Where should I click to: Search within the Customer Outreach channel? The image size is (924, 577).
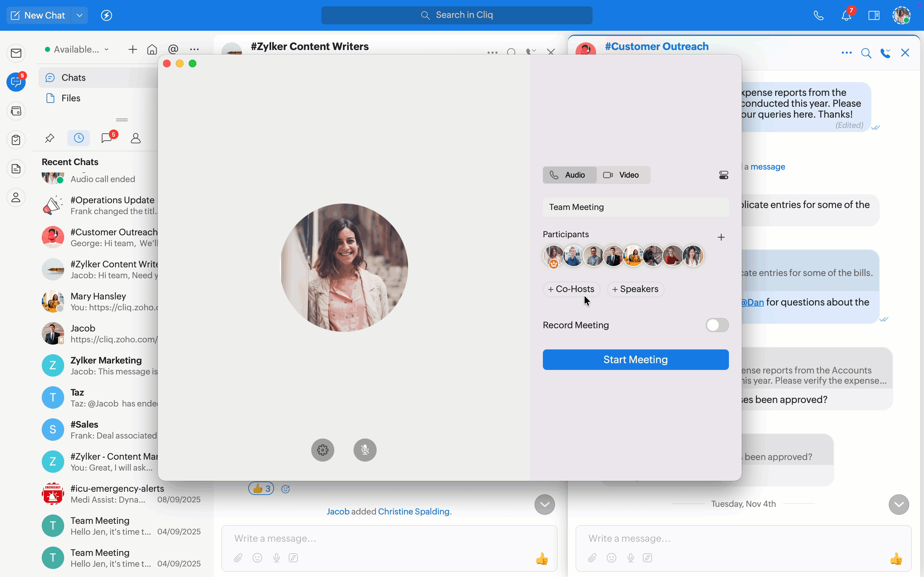pyautogui.click(x=866, y=53)
